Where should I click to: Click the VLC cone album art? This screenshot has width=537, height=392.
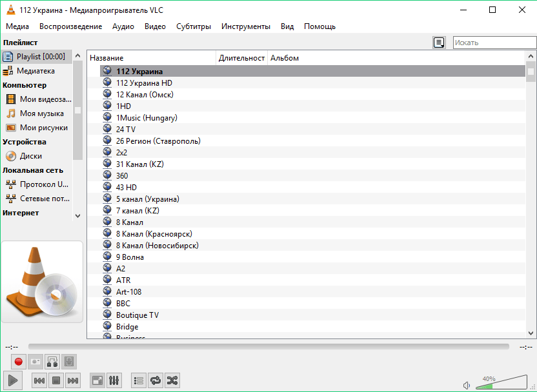tap(42, 282)
